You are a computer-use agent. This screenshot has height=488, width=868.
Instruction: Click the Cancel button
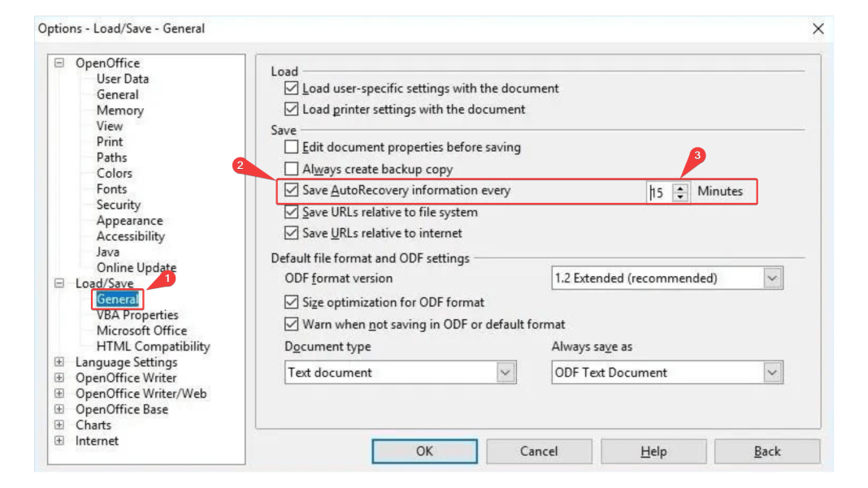coord(539,451)
